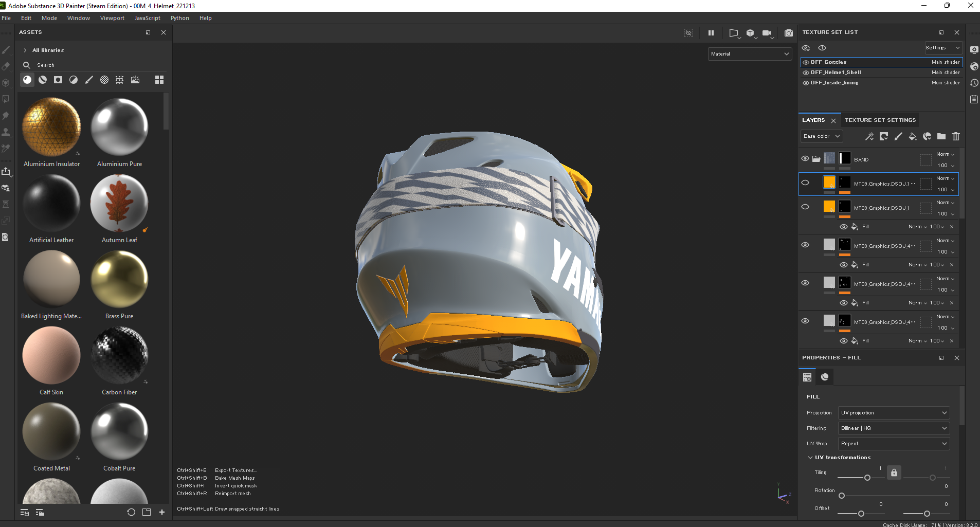Filter assets by Brushes icon
Screen dimensions: 980x527
89,80
